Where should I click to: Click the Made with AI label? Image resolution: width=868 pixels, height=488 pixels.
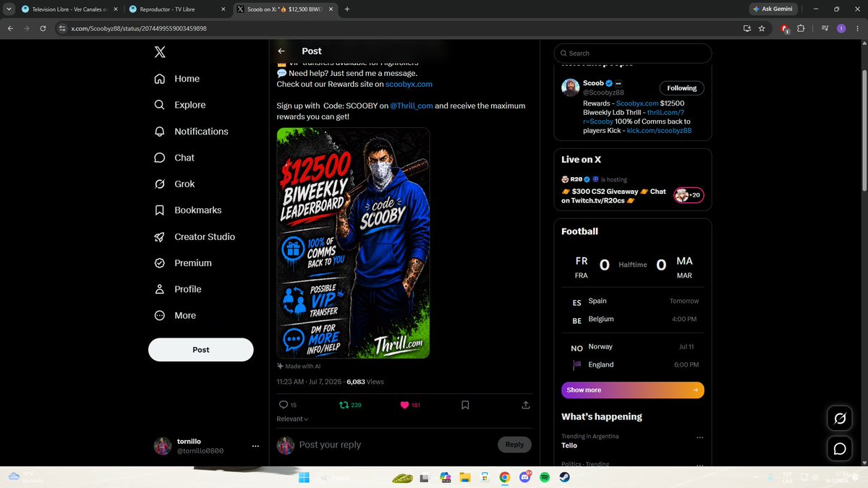pos(299,367)
